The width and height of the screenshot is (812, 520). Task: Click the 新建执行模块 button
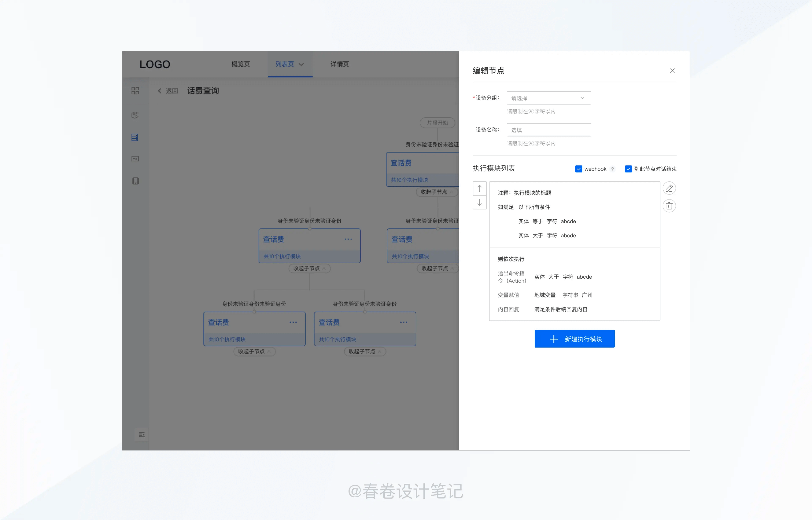point(574,339)
